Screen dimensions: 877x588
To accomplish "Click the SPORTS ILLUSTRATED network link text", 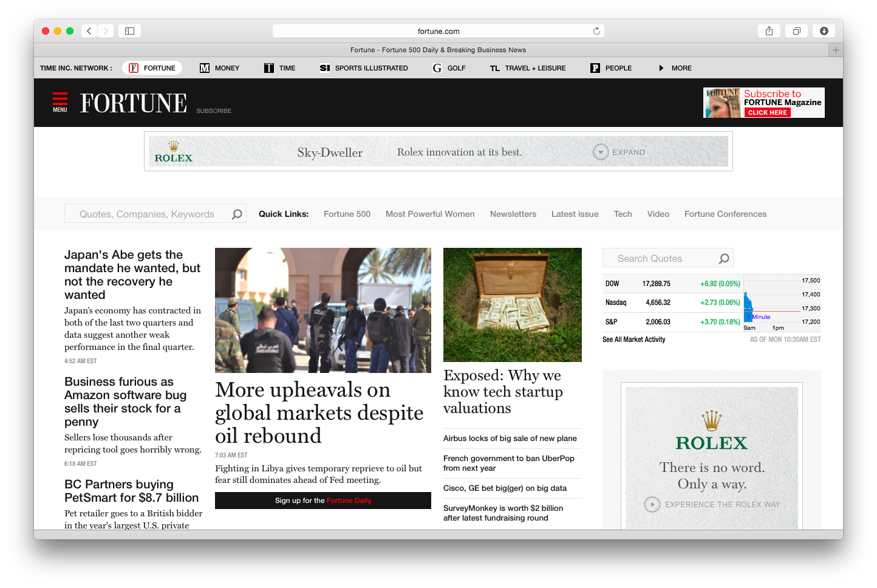I will [371, 68].
